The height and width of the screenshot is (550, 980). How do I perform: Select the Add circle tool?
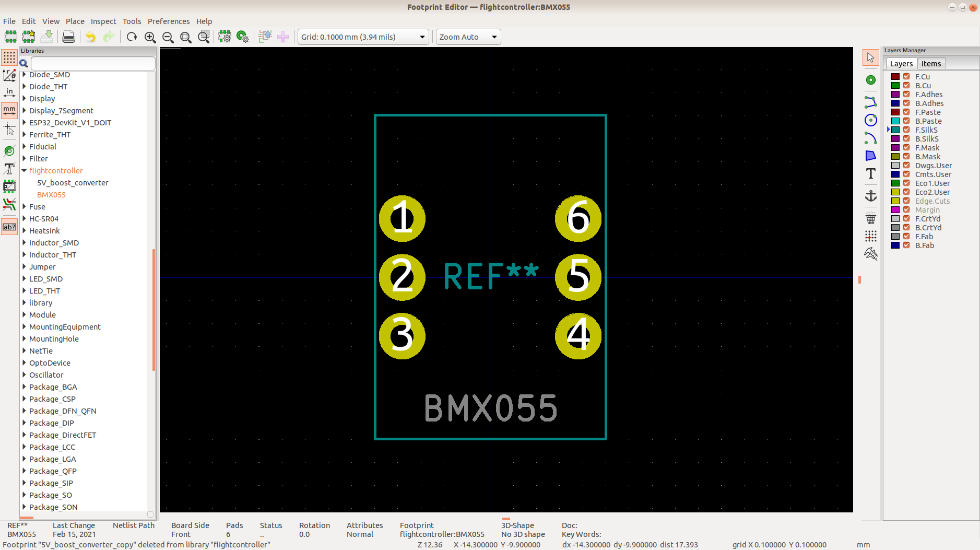click(x=870, y=120)
